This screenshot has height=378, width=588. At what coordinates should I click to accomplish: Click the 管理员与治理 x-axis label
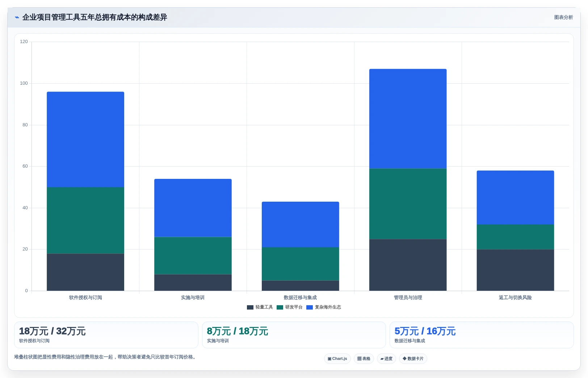(x=408, y=298)
